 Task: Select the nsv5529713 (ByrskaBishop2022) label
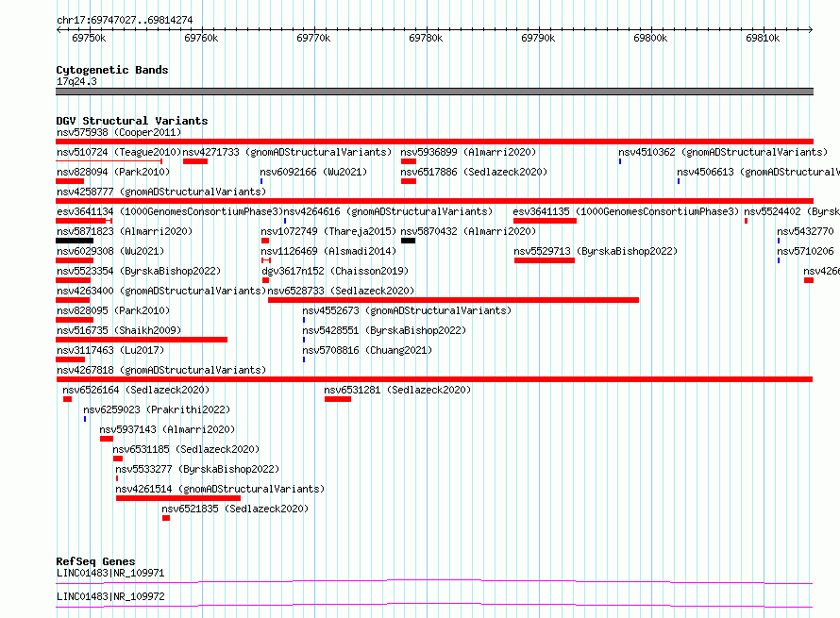click(596, 251)
